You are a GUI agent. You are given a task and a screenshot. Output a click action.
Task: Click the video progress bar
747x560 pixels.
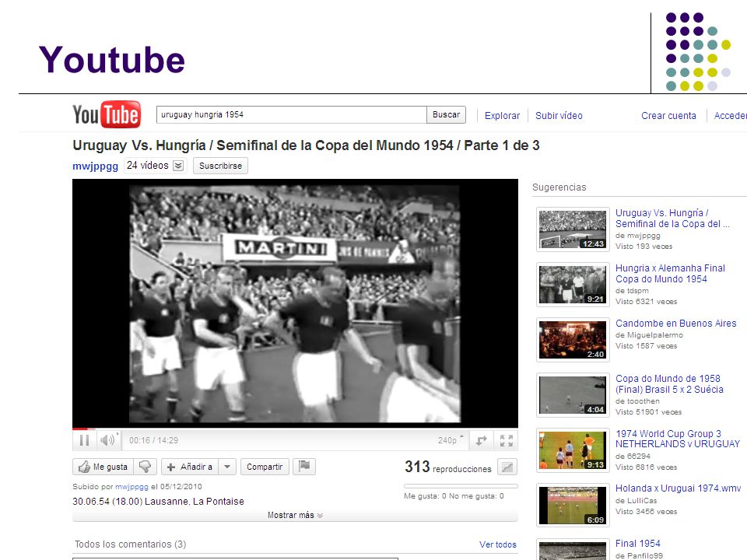click(295, 429)
